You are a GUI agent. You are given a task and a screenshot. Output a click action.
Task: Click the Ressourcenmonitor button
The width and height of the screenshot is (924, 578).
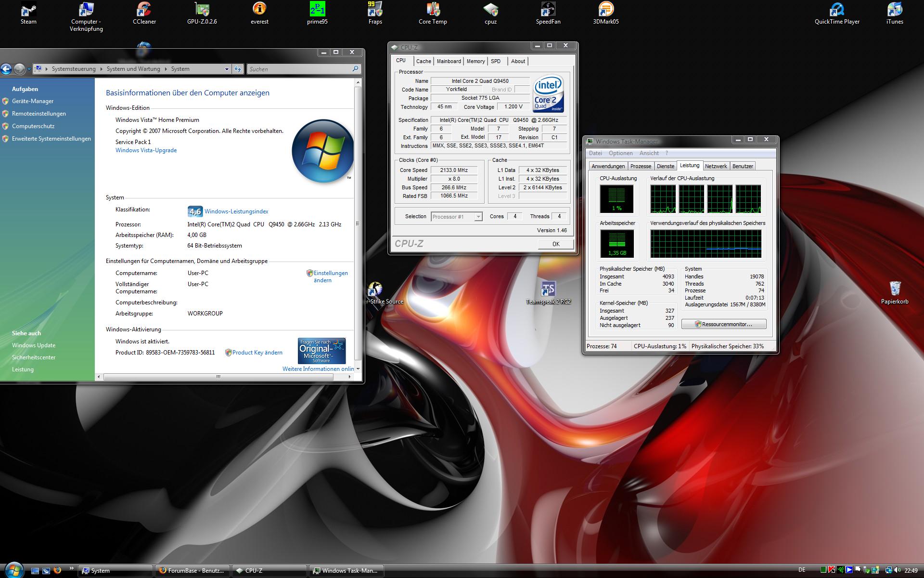coord(724,324)
